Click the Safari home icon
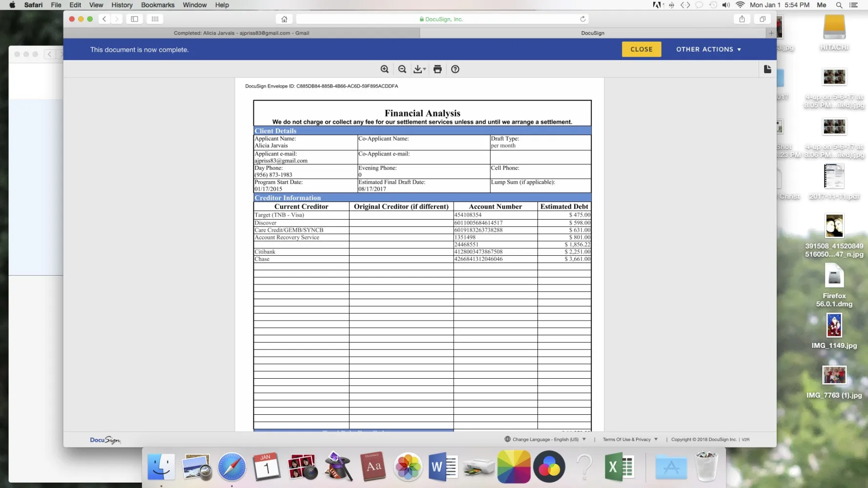 click(x=284, y=19)
